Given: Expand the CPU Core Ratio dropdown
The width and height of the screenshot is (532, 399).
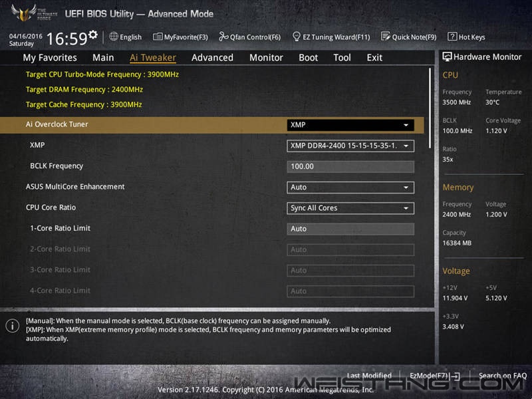Looking at the screenshot, I should point(350,208).
